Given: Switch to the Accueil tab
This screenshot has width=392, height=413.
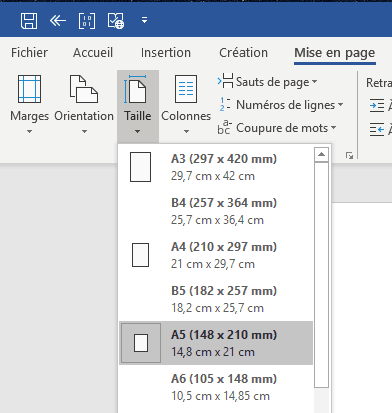Looking at the screenshot, I should pyautogui.click(x=93, y=53).
